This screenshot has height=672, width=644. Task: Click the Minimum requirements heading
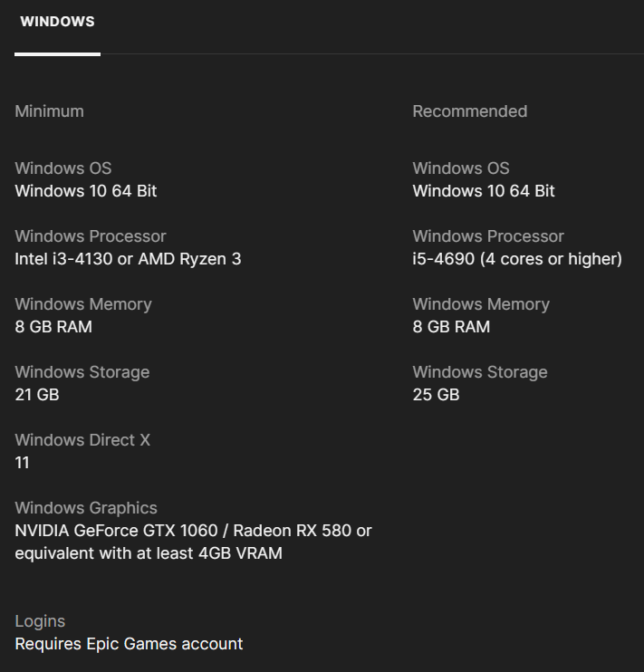(49, 111)
